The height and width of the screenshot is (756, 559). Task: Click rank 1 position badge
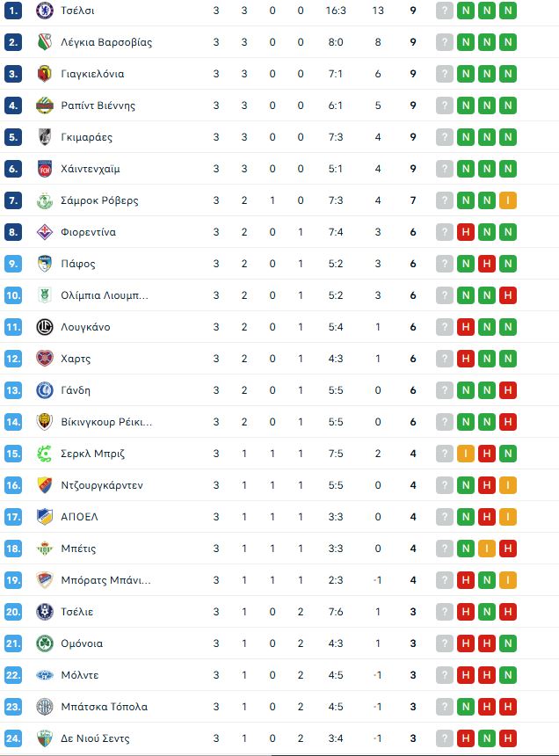coord(13,11)
